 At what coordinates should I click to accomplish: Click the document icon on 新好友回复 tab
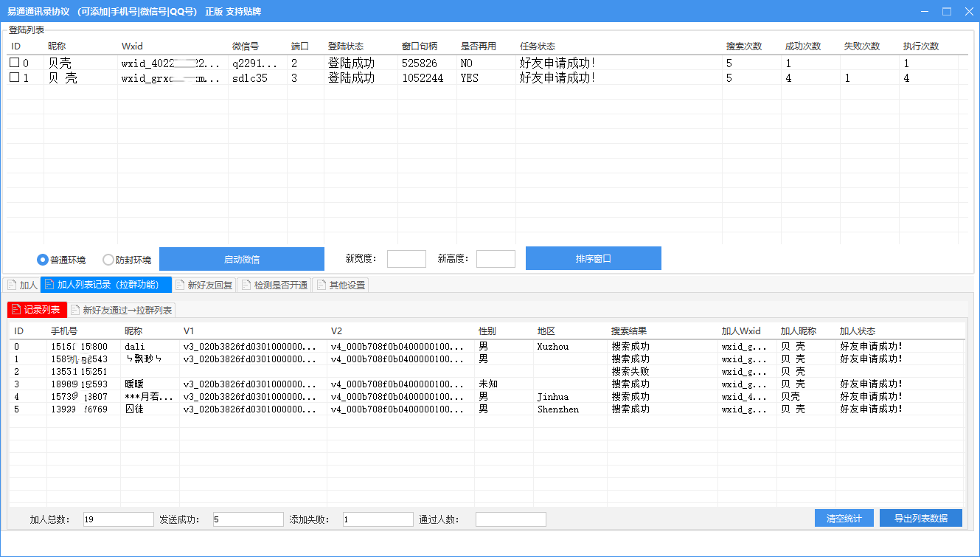tap(180, 285)
